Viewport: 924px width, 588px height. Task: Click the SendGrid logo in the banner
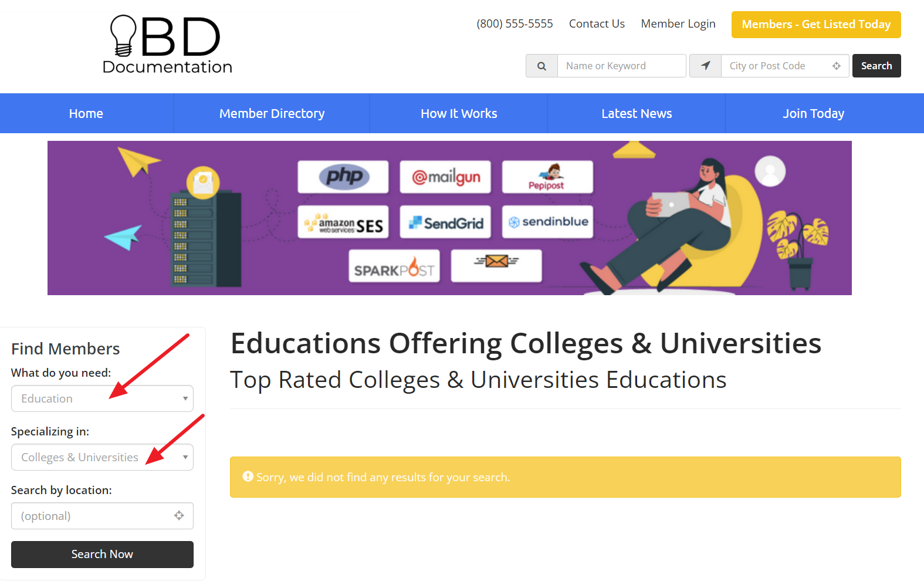445,222
